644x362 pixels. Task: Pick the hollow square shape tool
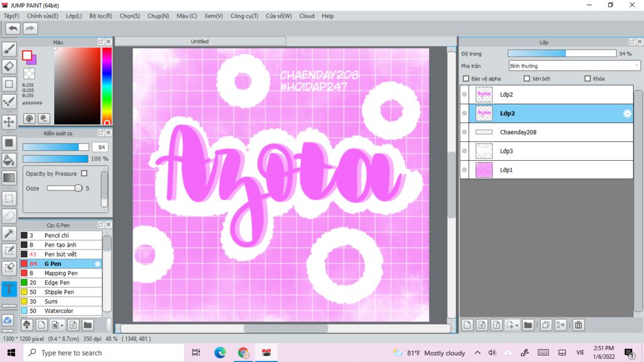pyautogui.click(x=9, y=84)
